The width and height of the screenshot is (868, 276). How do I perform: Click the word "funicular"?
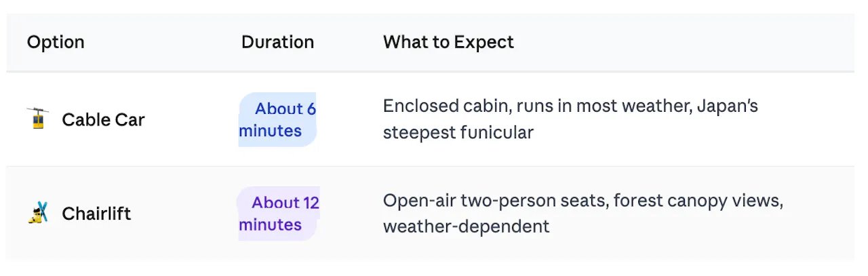point(497,132)
